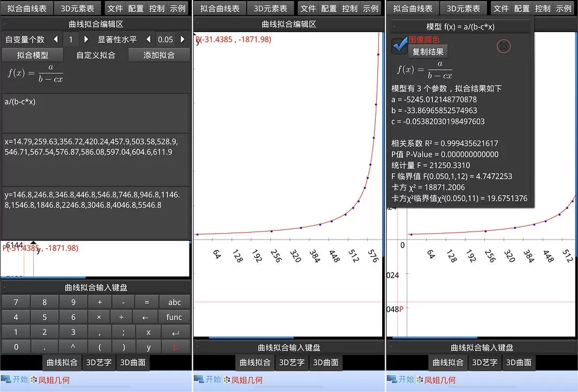Tap the red symbol key at keypad bottom-right

coord(174,347)
